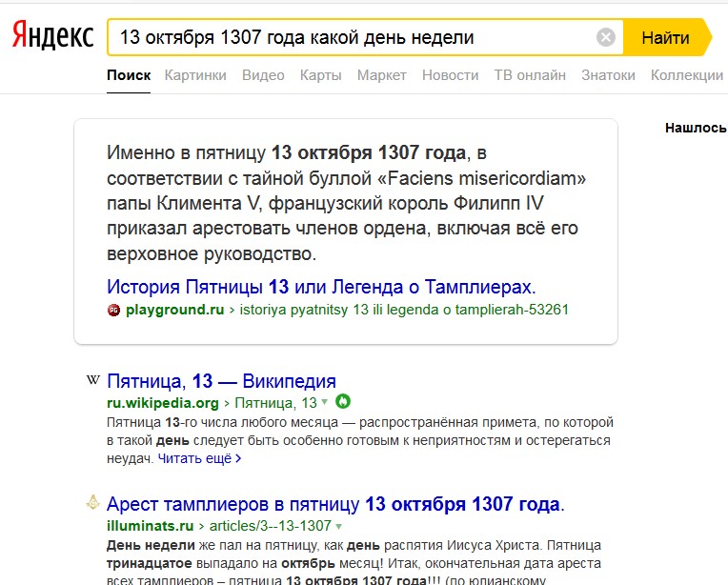The width and height of the screenshot is (728, 585).
Task: Open Пятница, 13 — Википедия result
Action: click(221, 381)
